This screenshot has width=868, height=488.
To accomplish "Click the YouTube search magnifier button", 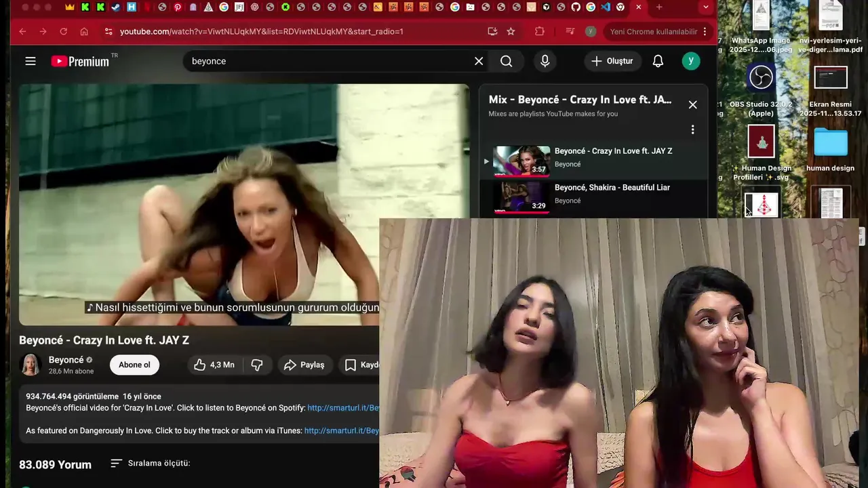I will 507,61.
